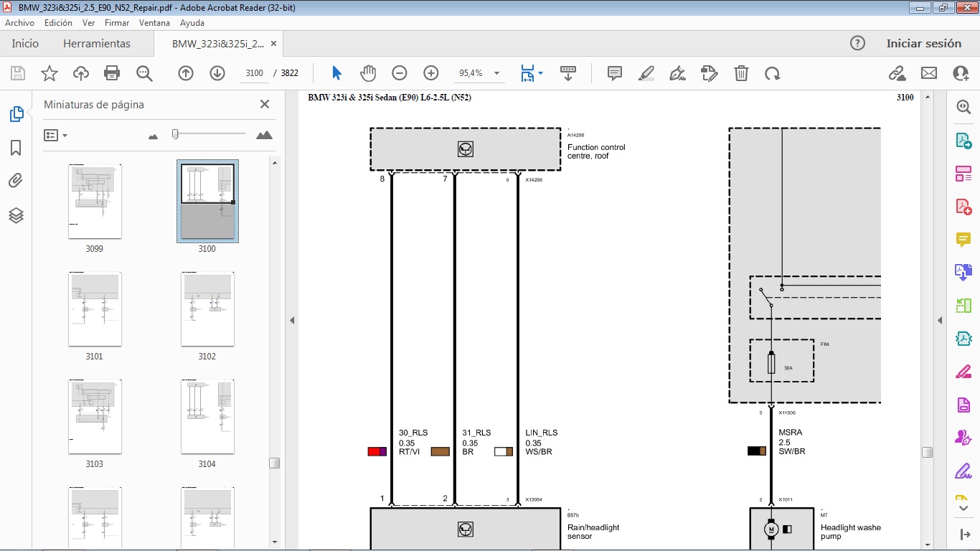This screenshot has width=980, height=551.
Task: Add a comment note icon
Action: (615, 73)
